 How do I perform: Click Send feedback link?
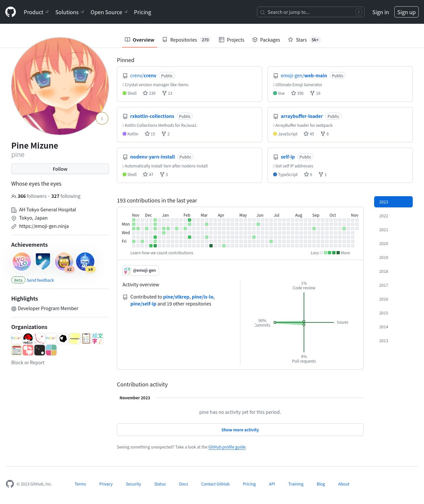coord(40,280)
